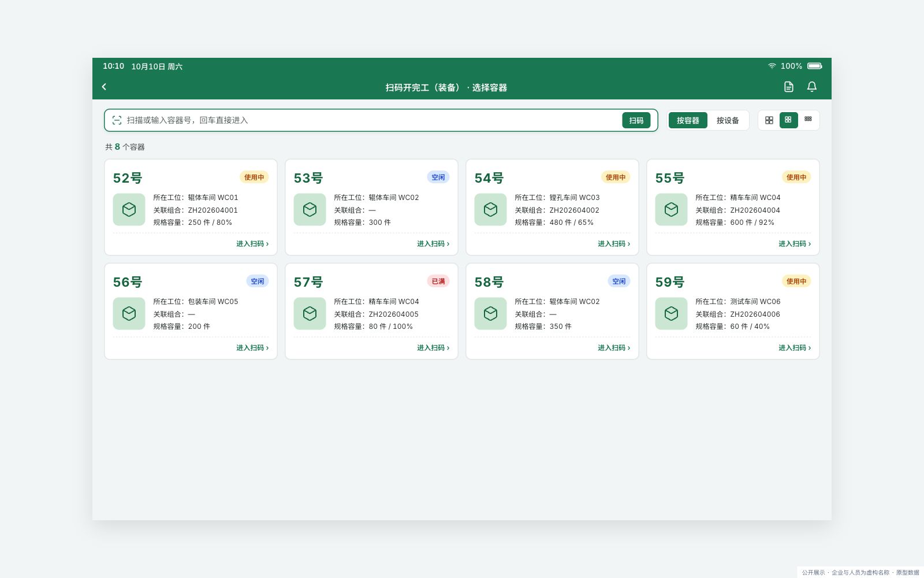This screenshot has width=924, height=578.
Task: Switch to compact small grid view
Action: click(808, 120)
